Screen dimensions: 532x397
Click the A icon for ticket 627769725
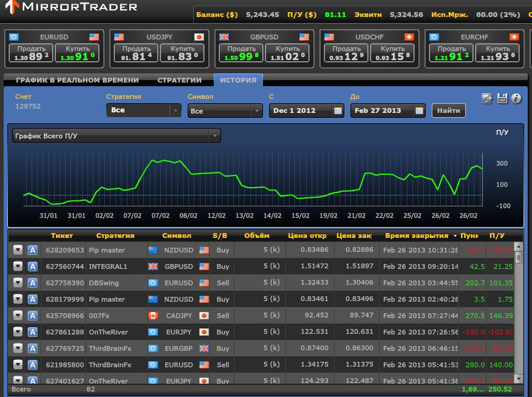point(33,348)
